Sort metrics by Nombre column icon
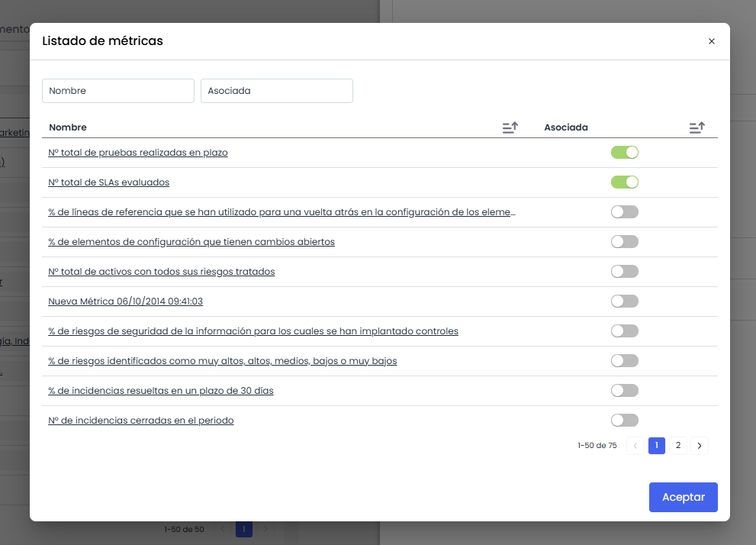The image size is (756, 545). pos(510,128)
